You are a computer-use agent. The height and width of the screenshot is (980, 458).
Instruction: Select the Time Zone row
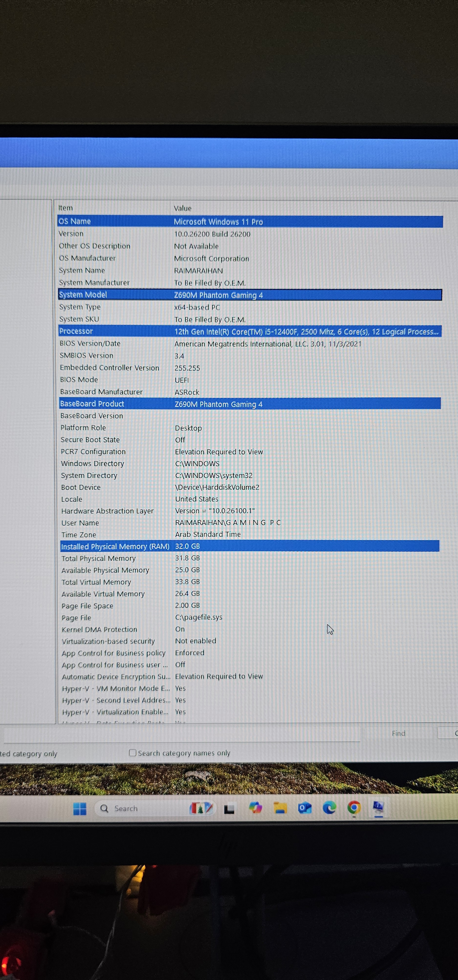point(250,535)
